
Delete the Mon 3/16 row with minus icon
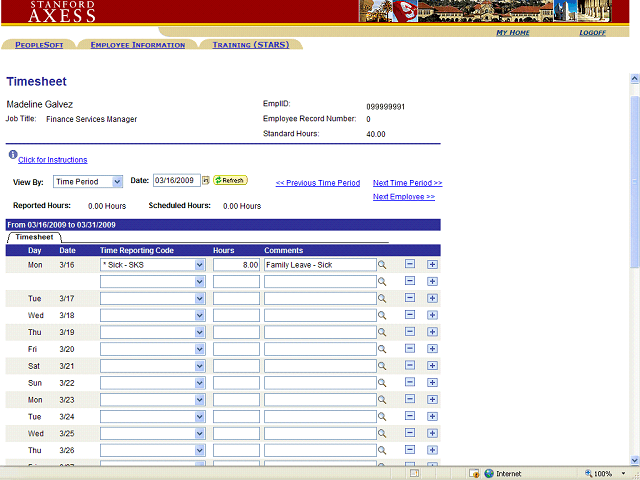click(x=410, y=265)
